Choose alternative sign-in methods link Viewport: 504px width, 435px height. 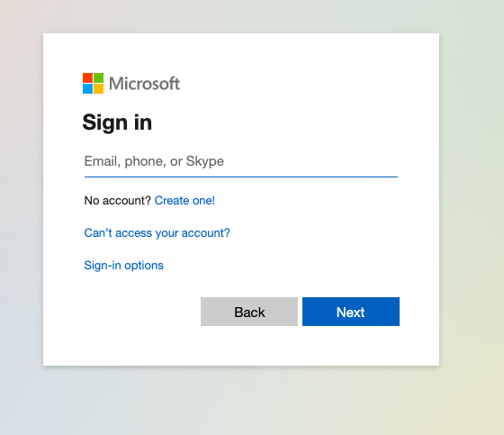click(124, 266)
